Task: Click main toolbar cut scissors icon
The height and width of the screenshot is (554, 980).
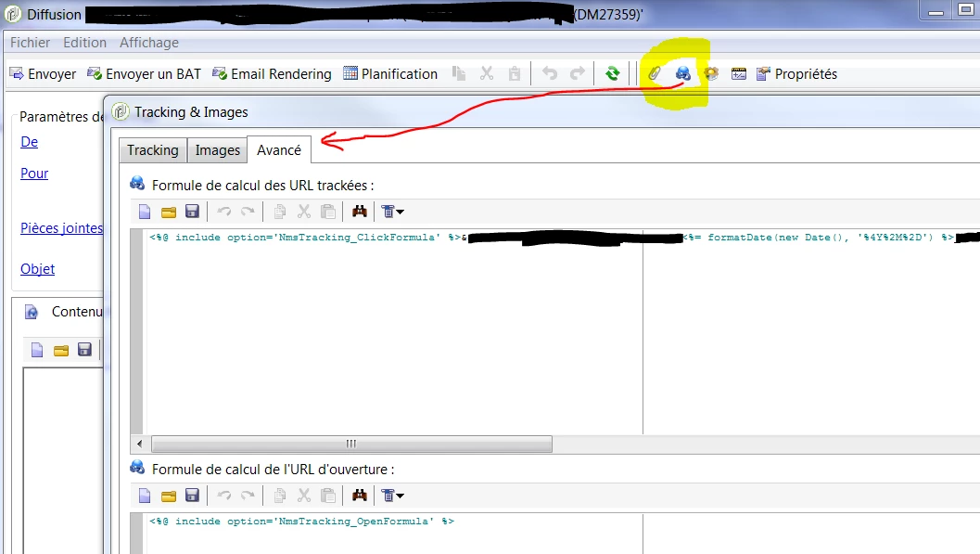Action: (x=487, y=74)
